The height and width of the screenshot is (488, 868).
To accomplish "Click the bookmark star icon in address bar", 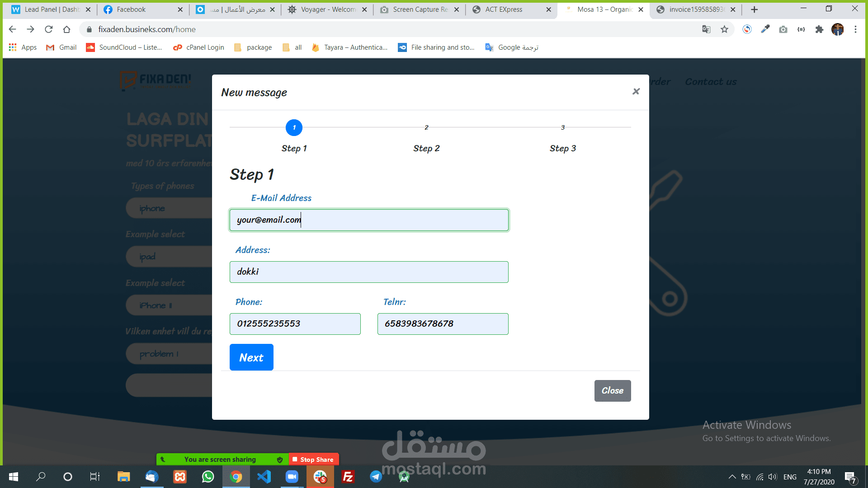I will 725,29.
